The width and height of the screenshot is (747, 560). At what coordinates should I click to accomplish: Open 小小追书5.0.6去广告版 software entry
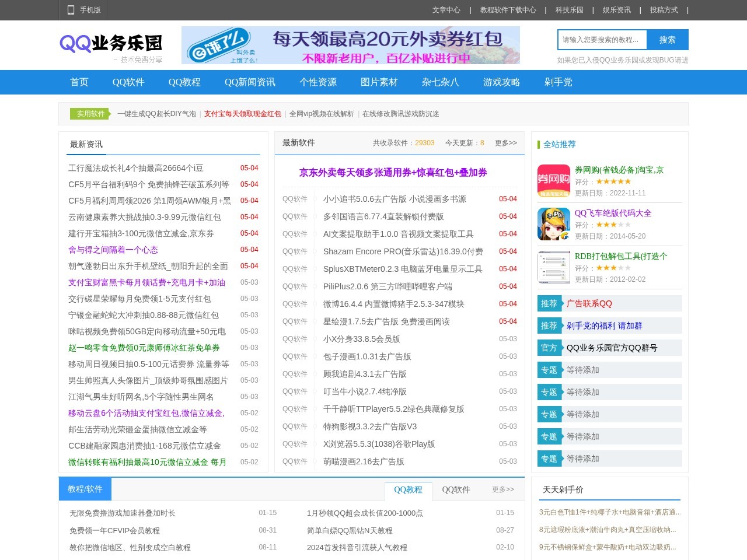(395, 199)
